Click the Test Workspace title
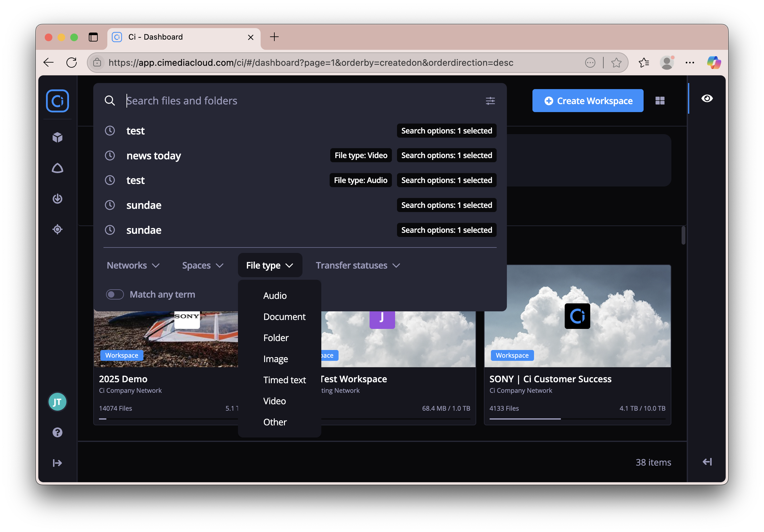The height and width of the screenshot is (532, 764). (x=354, y=379)
